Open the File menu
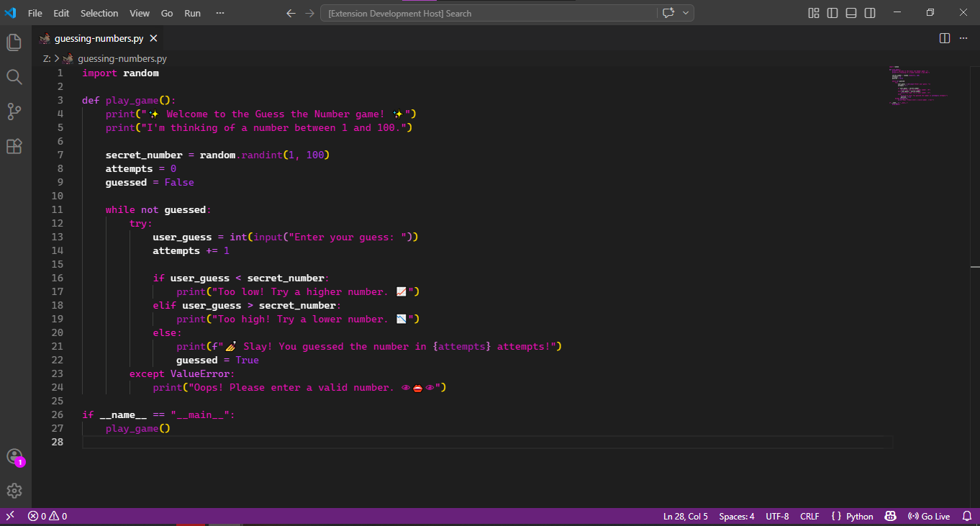The image size is (980, 526). [x=35, y=13]
